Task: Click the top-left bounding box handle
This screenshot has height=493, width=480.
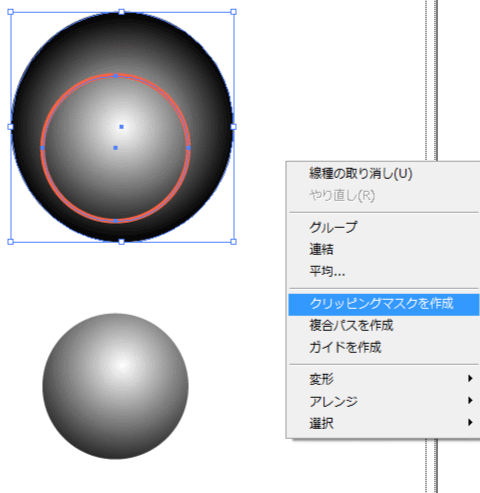Action: [x=10, y=12]
